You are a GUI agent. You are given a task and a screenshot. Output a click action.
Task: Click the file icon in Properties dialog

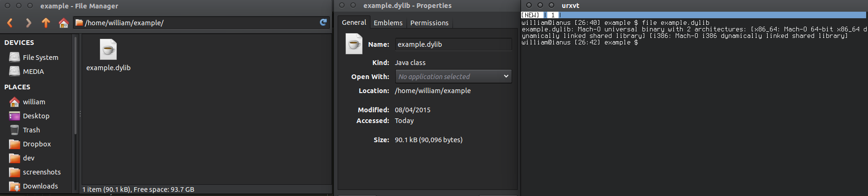click(354, 44)
